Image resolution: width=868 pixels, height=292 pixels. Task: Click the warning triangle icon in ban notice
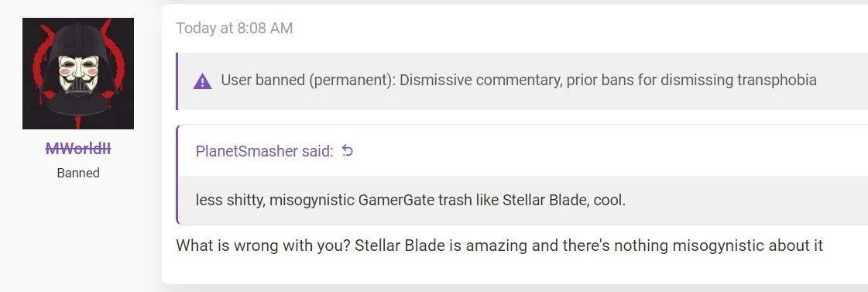click(203, 81)
